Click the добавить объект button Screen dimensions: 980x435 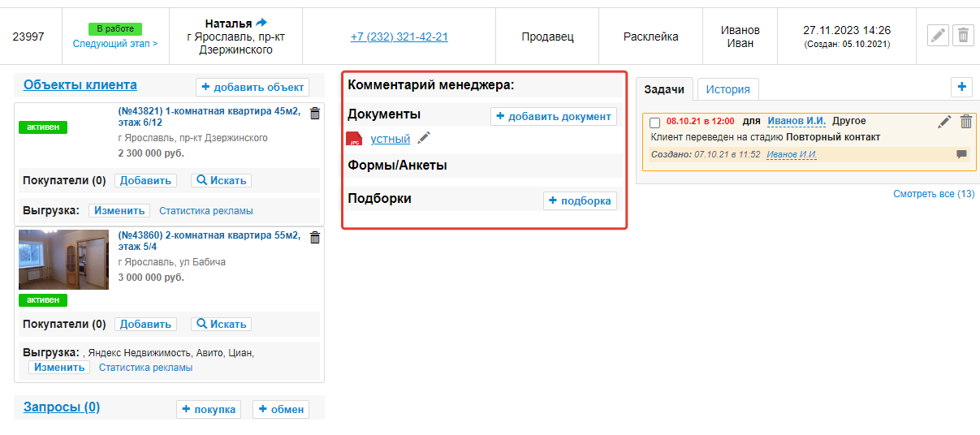253,88
